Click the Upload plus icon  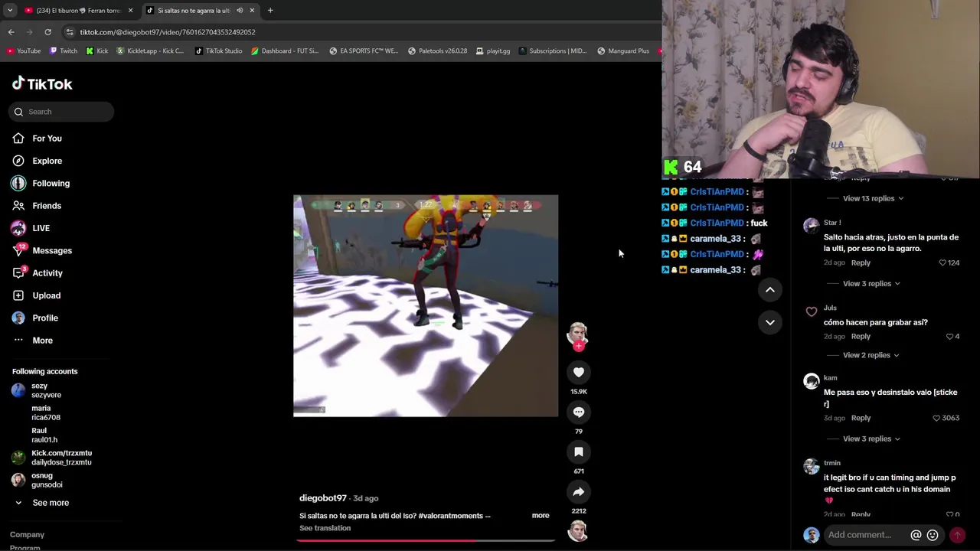tap(18, 295)
